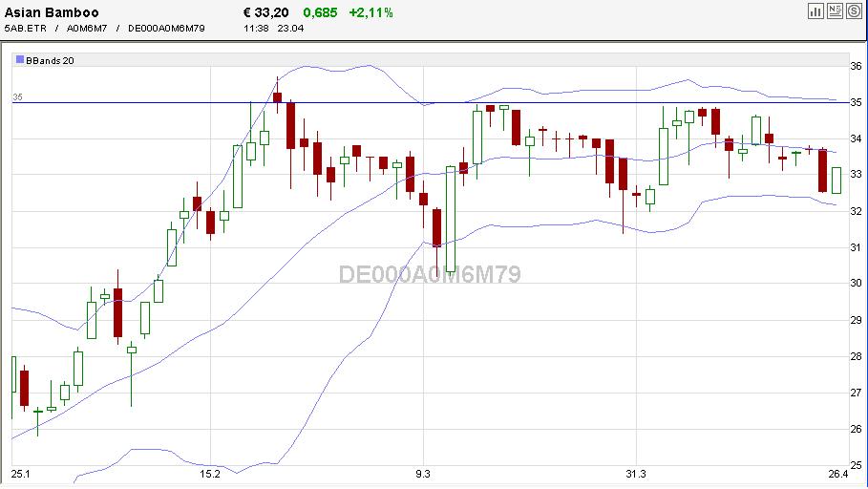Click the 15.2 date axis label
Viewport: 868px width, 489px height.
coord(210,474)
